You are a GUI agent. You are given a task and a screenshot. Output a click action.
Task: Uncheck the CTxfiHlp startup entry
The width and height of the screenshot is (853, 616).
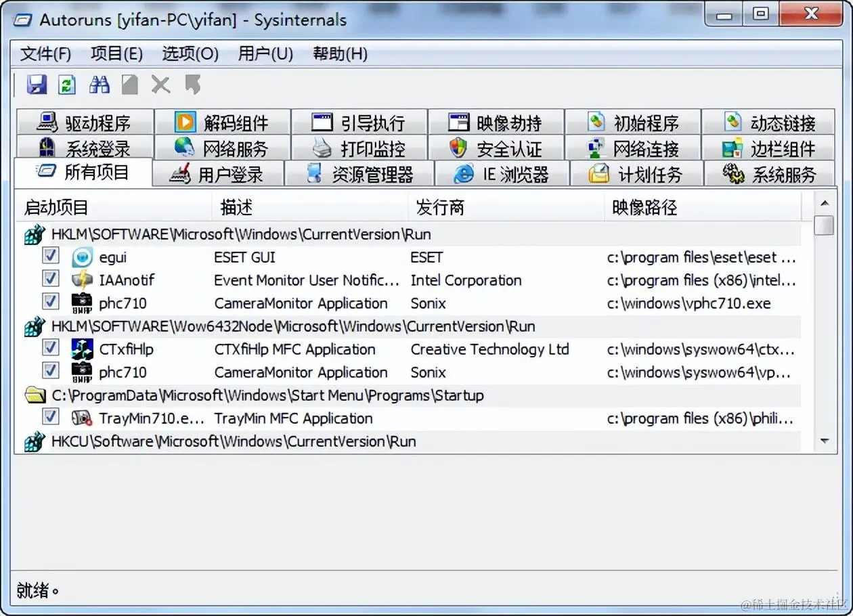click(x=50, y=348)
